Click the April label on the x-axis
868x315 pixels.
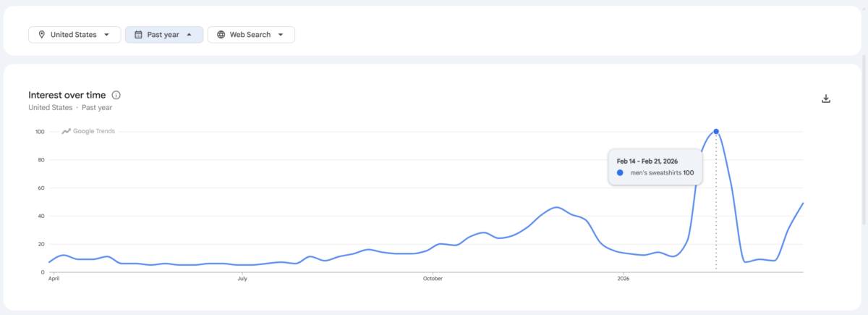point(52,278)
